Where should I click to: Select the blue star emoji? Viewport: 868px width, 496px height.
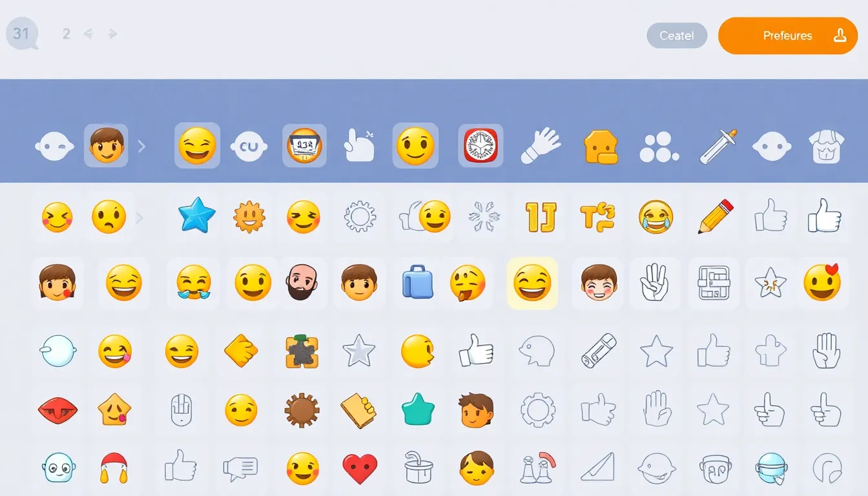click(x=196, y=215)
